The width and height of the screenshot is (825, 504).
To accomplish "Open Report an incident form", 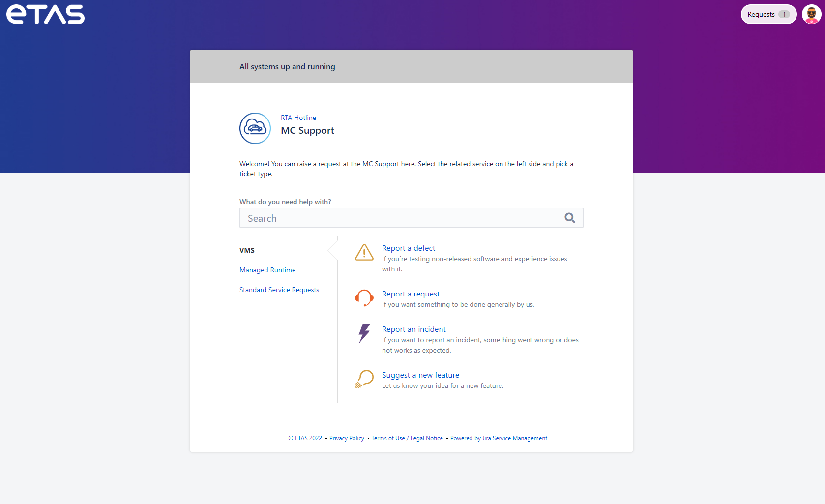I will (x=414, y=329).
